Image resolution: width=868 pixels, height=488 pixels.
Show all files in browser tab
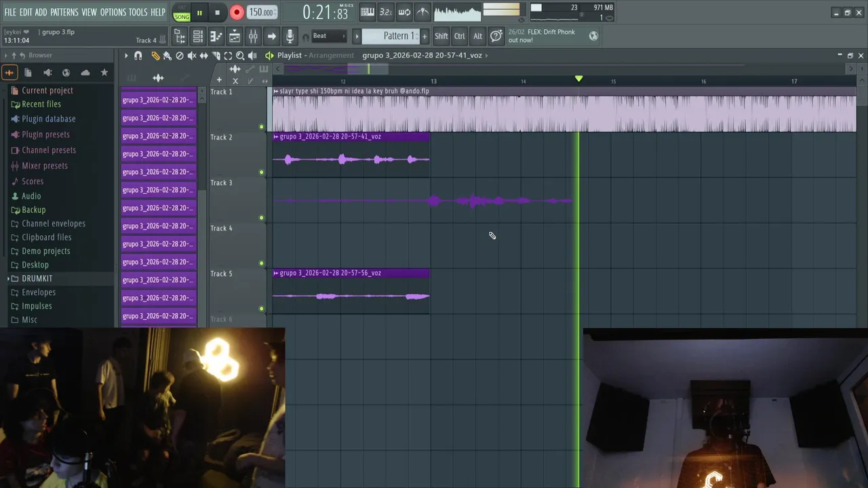pos(9,73)
